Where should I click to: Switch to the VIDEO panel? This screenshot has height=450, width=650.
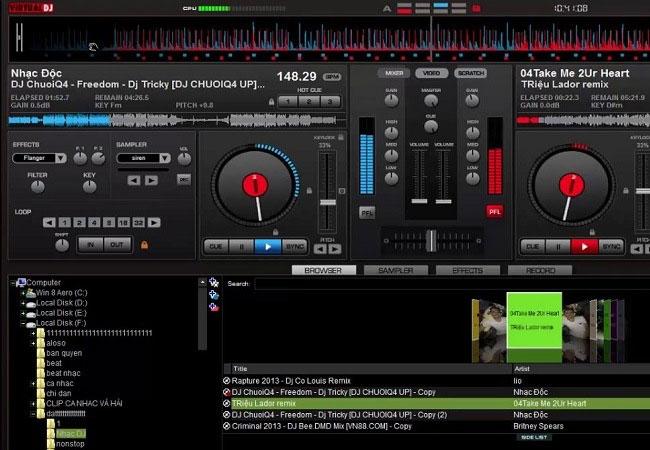[x=432, y=73]
